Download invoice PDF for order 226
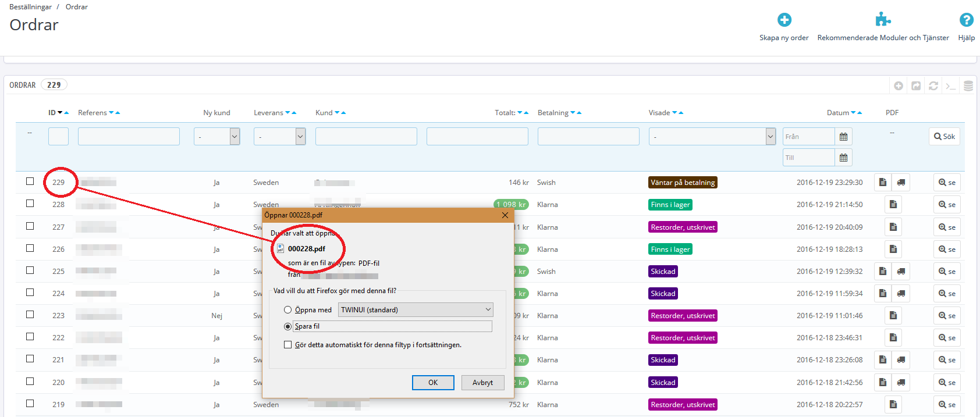 pos(893,249)
